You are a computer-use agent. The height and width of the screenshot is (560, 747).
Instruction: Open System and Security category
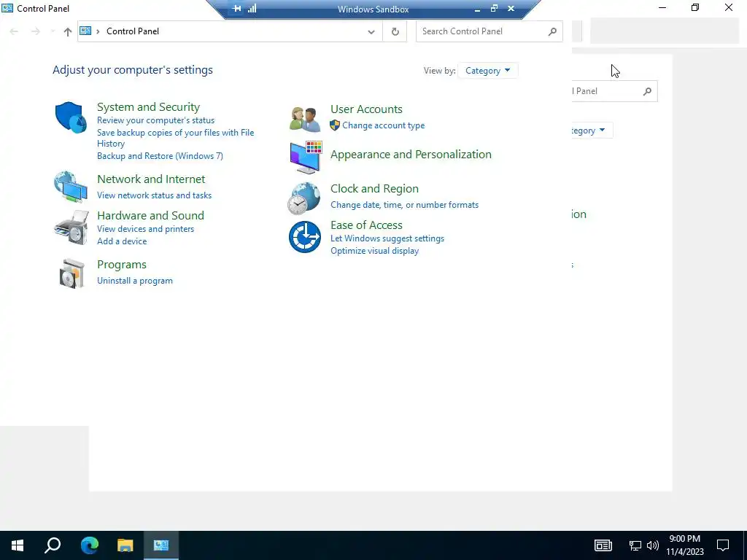[149, 107]
